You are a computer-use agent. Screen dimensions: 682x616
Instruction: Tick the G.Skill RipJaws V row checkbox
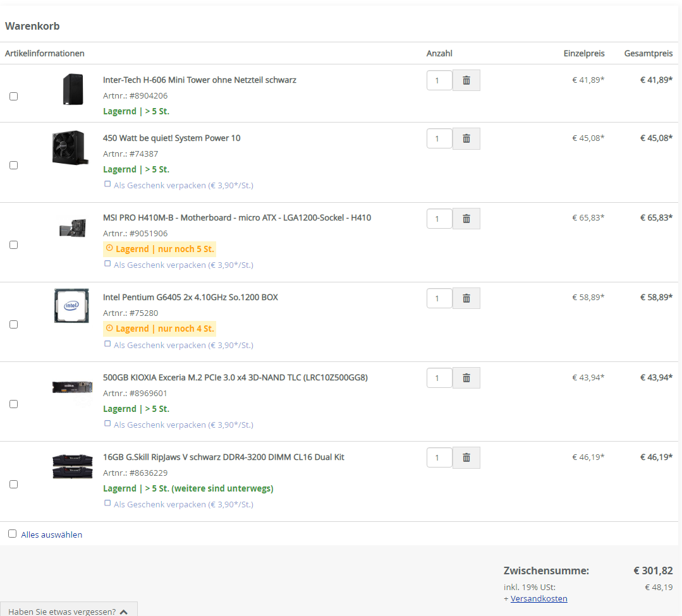(x=13, y=484)
